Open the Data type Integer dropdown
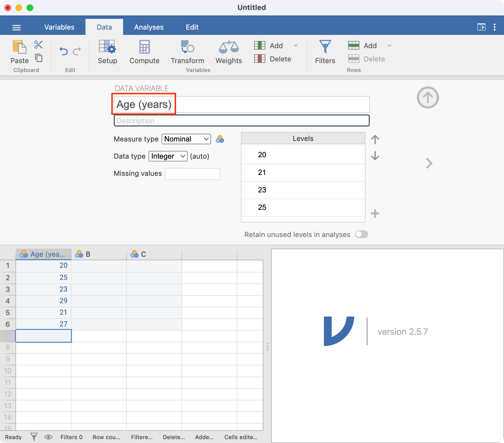Image resolution: width=504 pixels, height=443 pixels. click(x=168, y=156)
